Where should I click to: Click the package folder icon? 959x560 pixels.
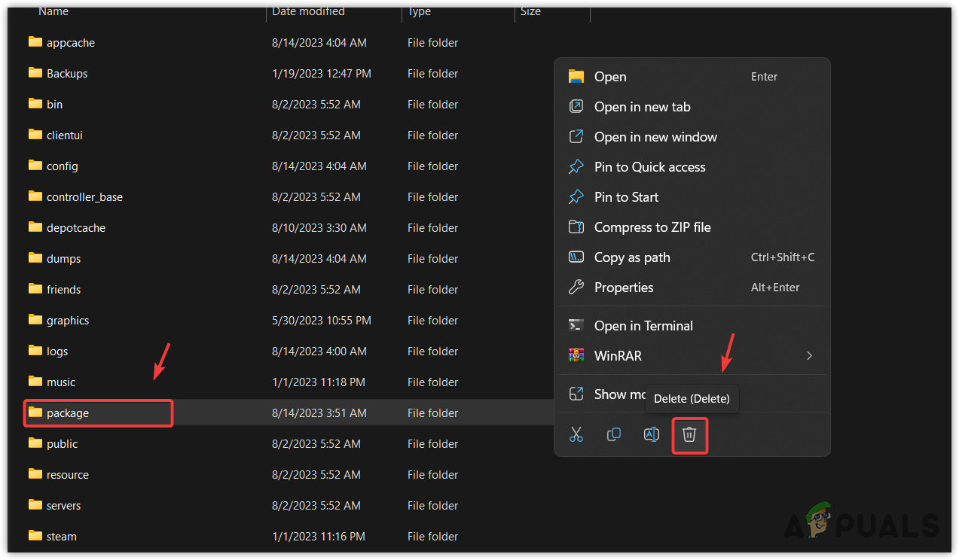(x=35, y=412)
